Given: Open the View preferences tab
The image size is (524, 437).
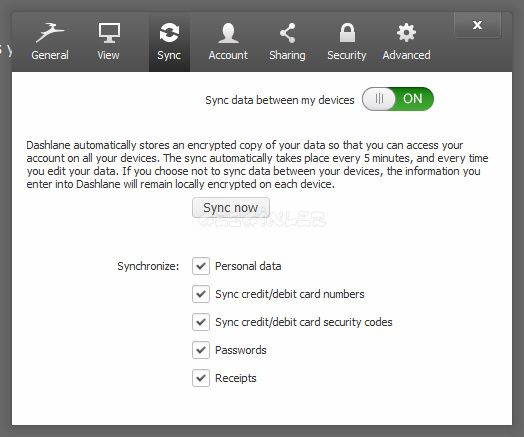Looking at the screenshot, I should tap(109, 42).
